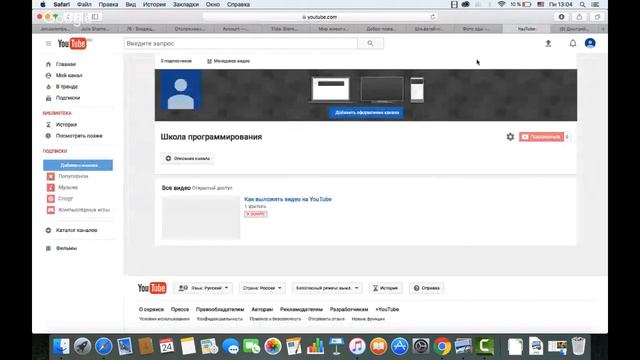The image size is (640, 360).
Task: Click the YouTube logo in footer
Action: click(x=152, y=288)
